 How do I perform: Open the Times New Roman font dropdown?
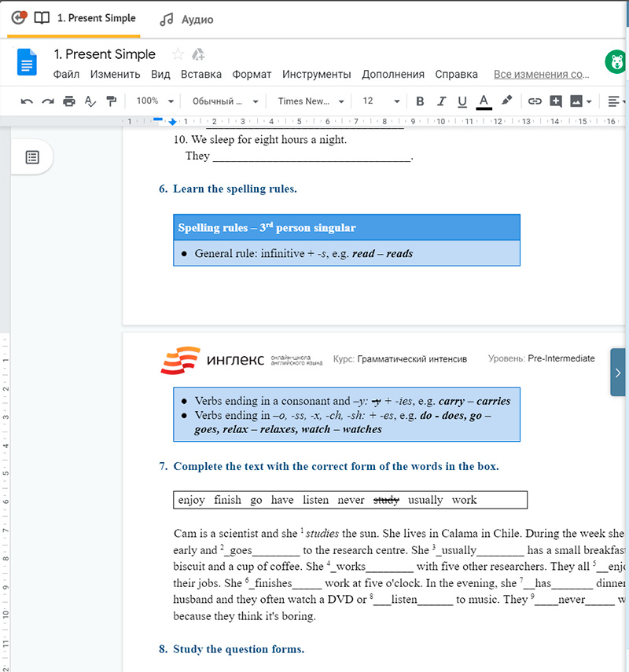(311, 101)
